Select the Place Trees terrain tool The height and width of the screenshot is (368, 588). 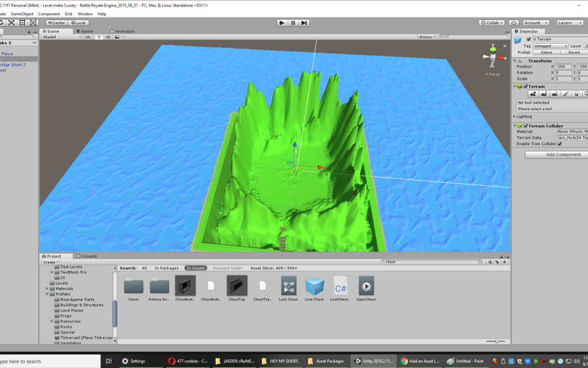pyautogui.click(x=577, y=94)
